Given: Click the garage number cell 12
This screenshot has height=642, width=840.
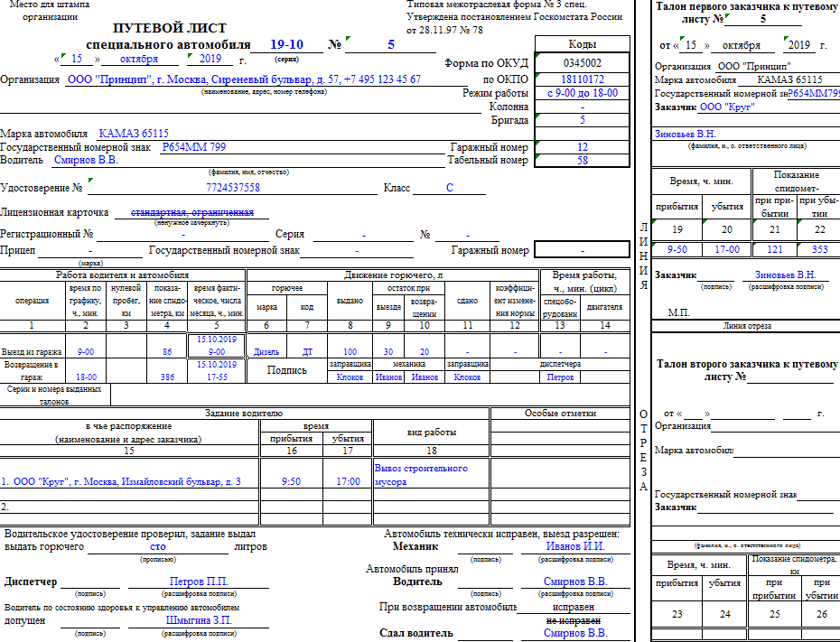Looking at the screenshot, I should click(x=583, y=146).
